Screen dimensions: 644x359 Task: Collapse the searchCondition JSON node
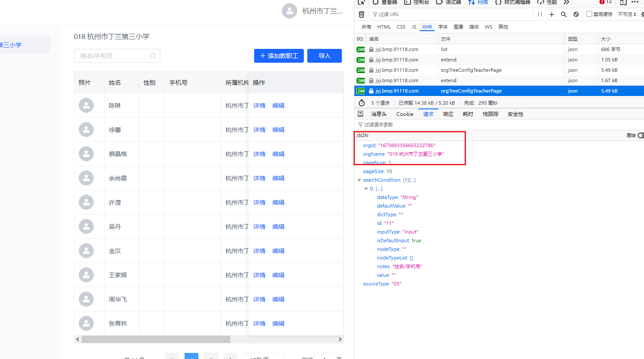coord(359,180)
